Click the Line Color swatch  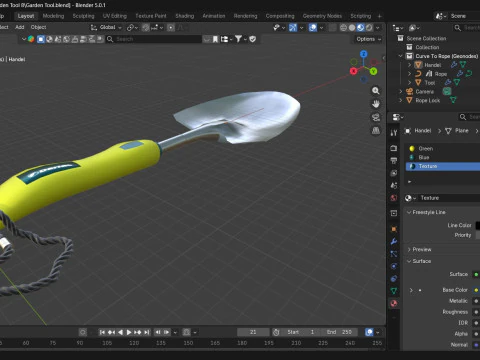[x=478, y=226]
